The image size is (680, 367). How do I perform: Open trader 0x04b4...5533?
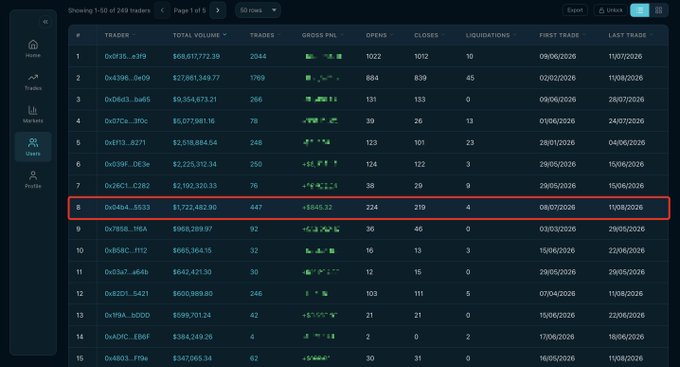coord(127,207)
